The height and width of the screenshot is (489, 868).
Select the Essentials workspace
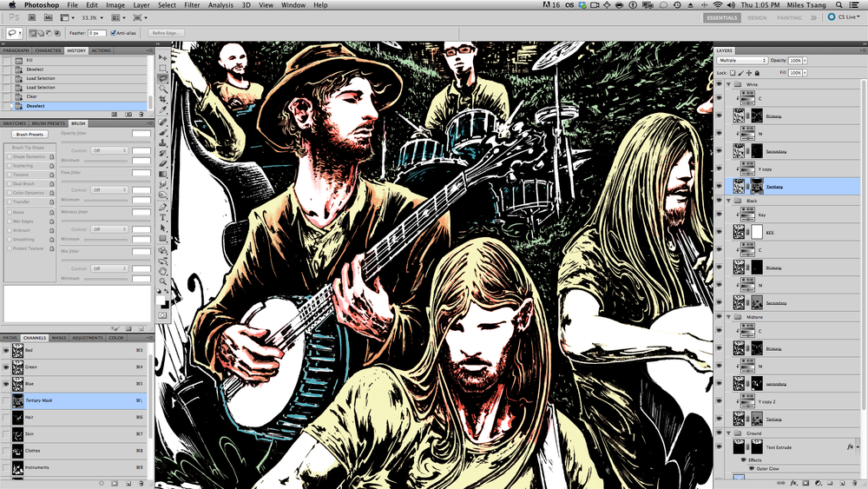722,17
